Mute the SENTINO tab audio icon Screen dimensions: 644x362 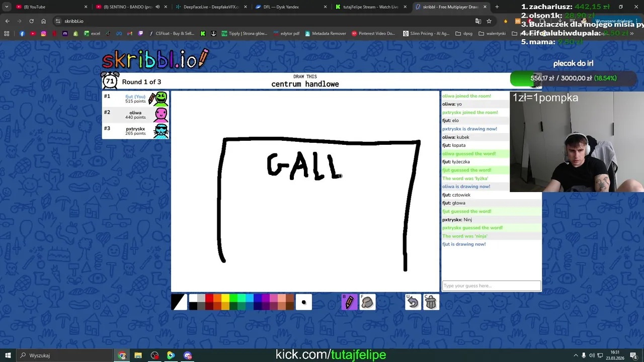(x=157, y=7)
